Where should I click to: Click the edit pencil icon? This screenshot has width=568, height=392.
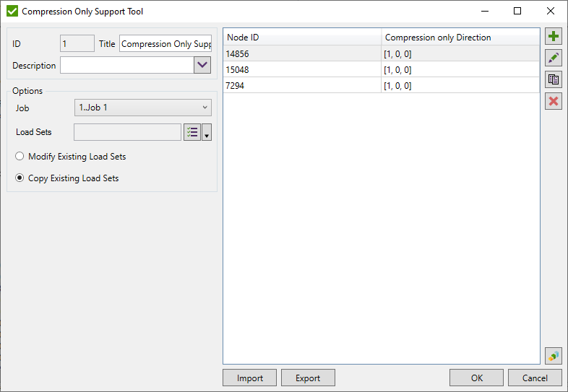[x=554, y=58]
